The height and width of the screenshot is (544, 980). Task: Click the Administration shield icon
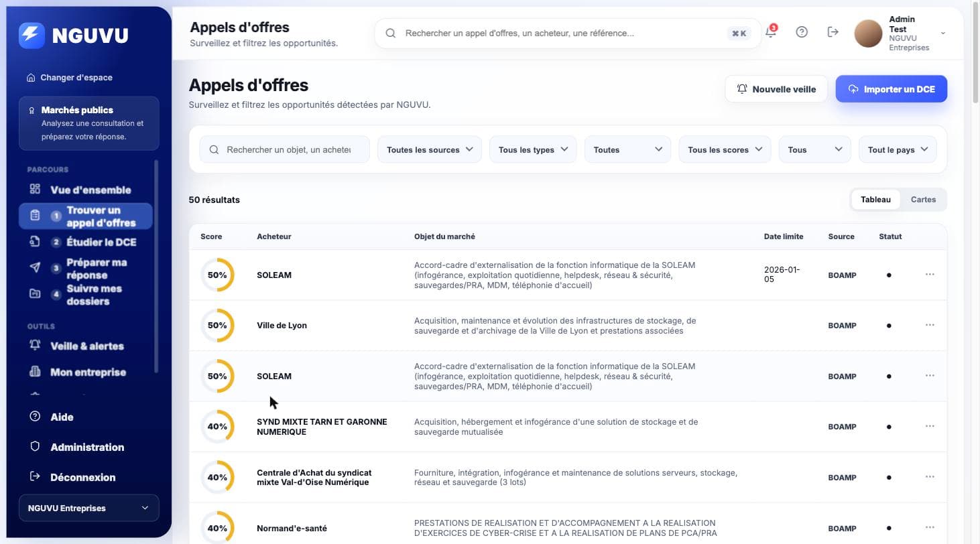[35, 447]
